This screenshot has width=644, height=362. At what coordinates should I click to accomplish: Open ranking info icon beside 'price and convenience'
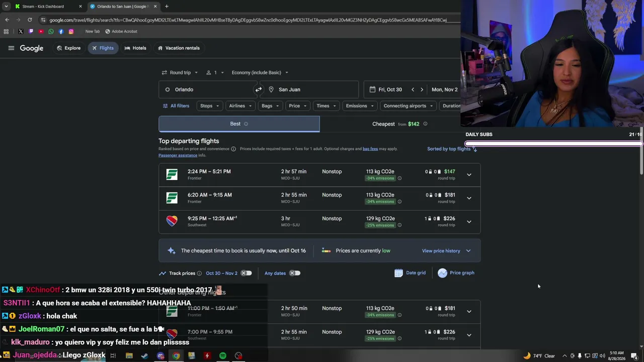click(x=233, y=149)
